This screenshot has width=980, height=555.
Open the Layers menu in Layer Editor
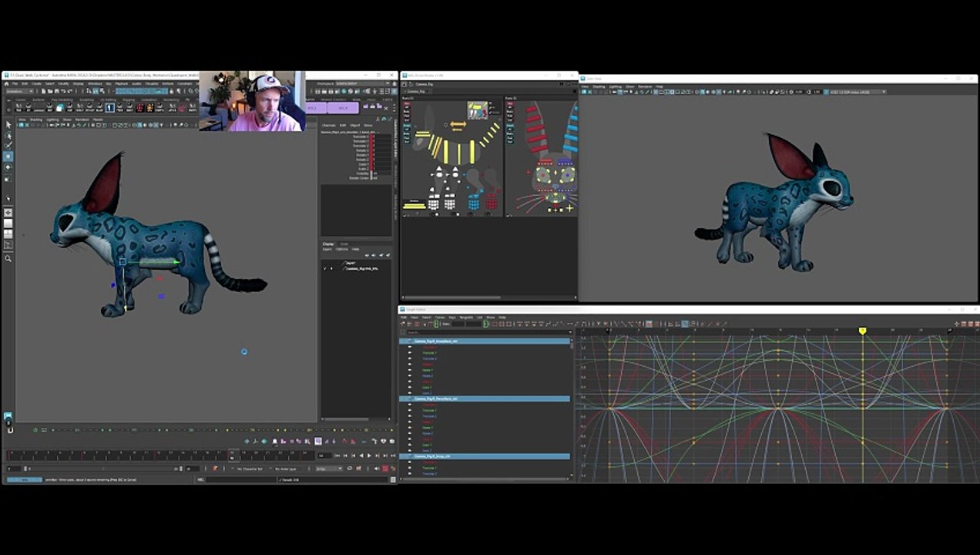coord(327,249)
